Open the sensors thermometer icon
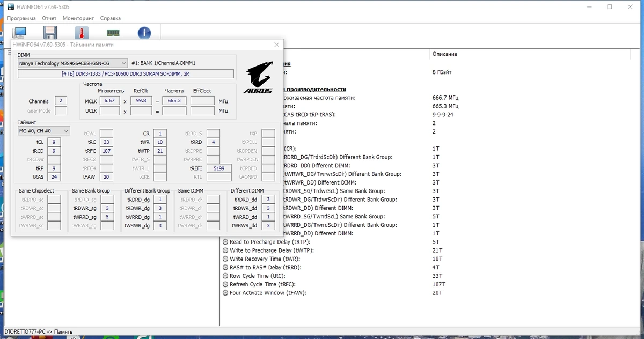The width and height of the screenshot is (644, 339). pos(82,33)
